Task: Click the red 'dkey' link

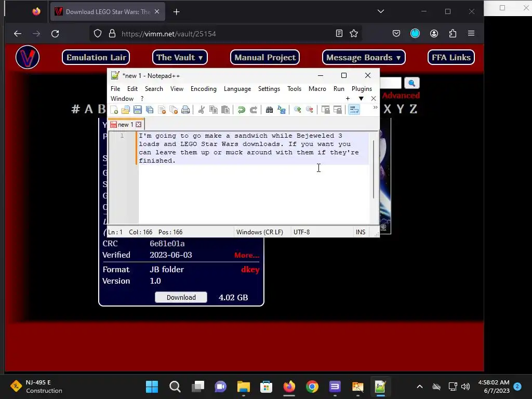Action: pos(250,270)
